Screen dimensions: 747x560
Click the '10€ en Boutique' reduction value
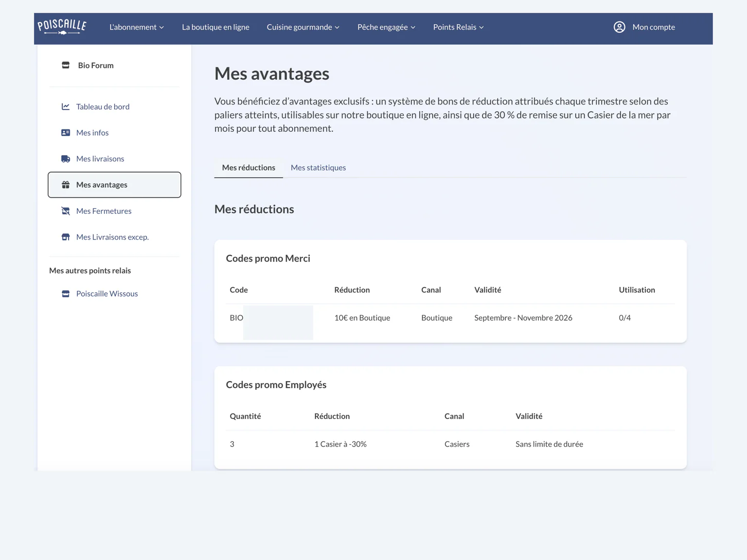click(362, 318)
